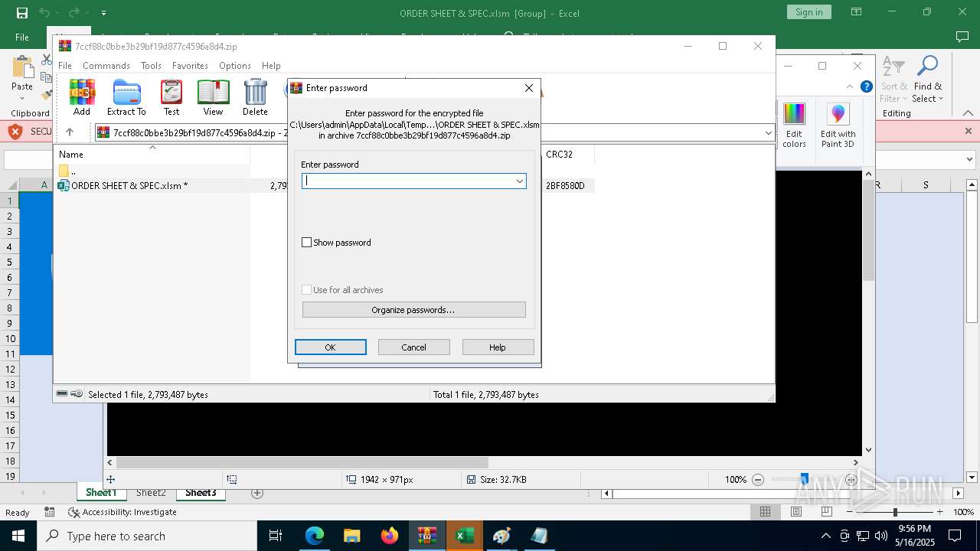This screenshot has width=980, height=551.
Task: Open WinRAR Help menu
Action: (x=271, y=66)
